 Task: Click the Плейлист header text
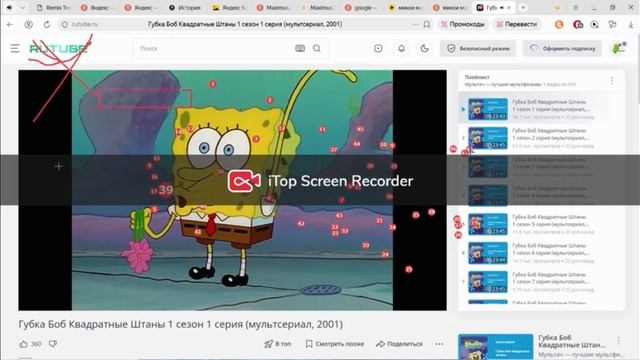click(477, 77)
